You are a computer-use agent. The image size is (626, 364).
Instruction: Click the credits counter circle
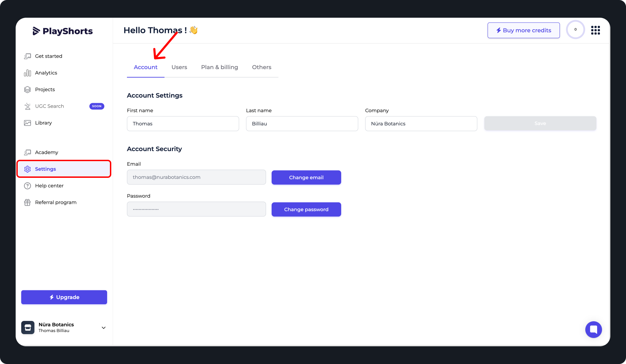point(576,30)
